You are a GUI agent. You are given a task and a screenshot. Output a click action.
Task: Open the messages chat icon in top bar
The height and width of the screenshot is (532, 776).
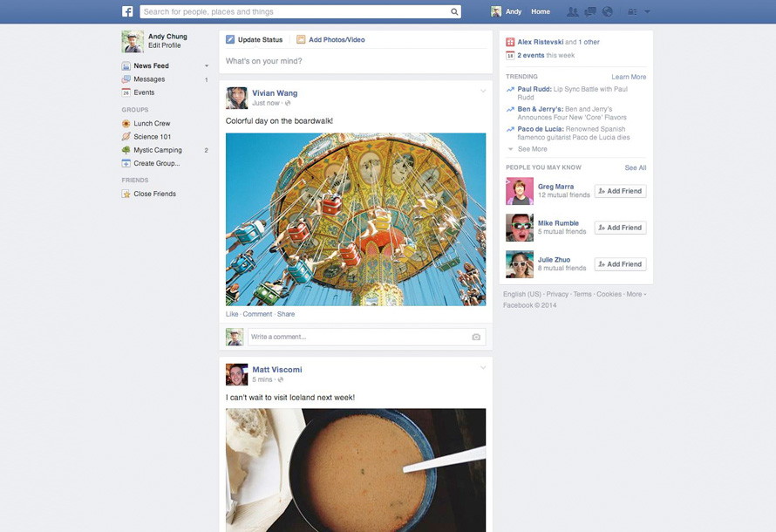click(590, 12)
